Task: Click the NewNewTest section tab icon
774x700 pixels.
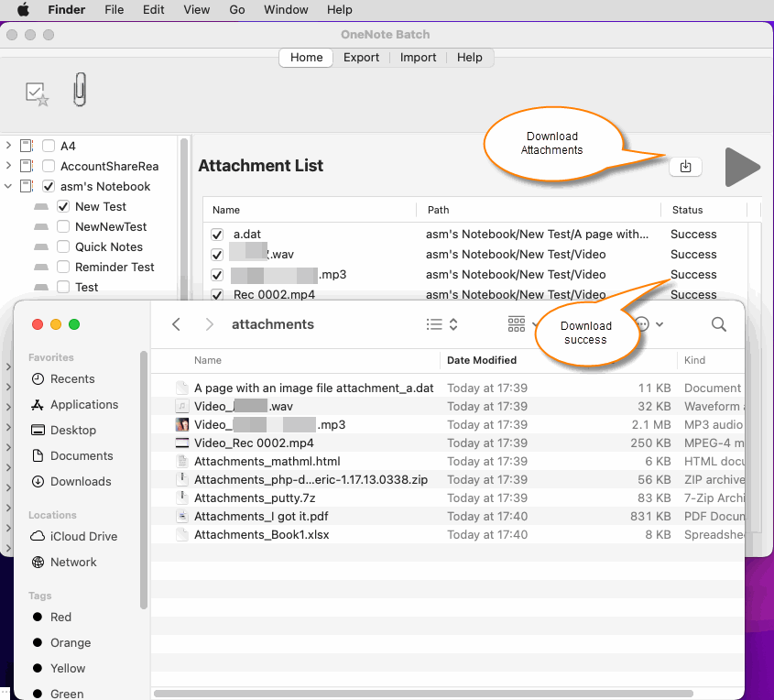Action: click(41, 226)
